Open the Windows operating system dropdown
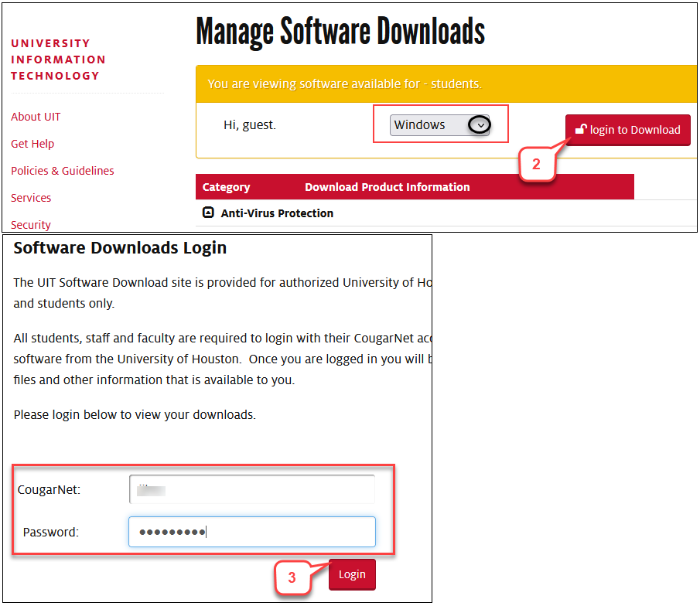Screen dimensions: 700x606 point(439,124)
